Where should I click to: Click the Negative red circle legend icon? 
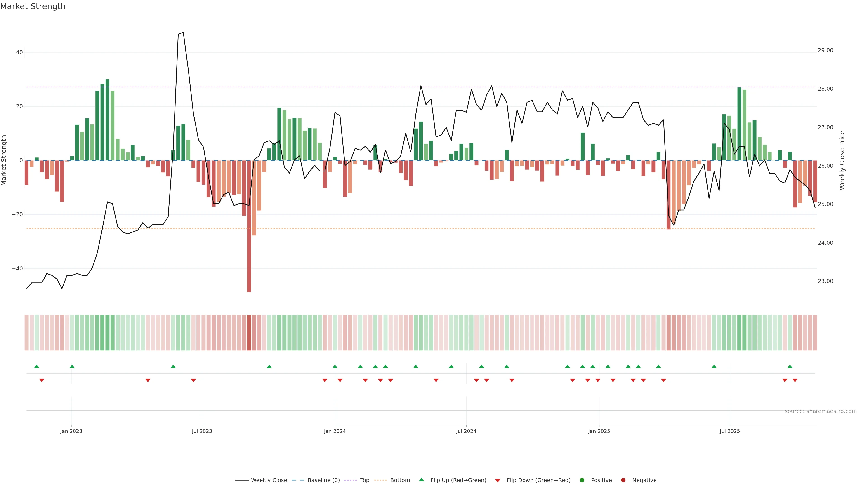pos(623,480)
